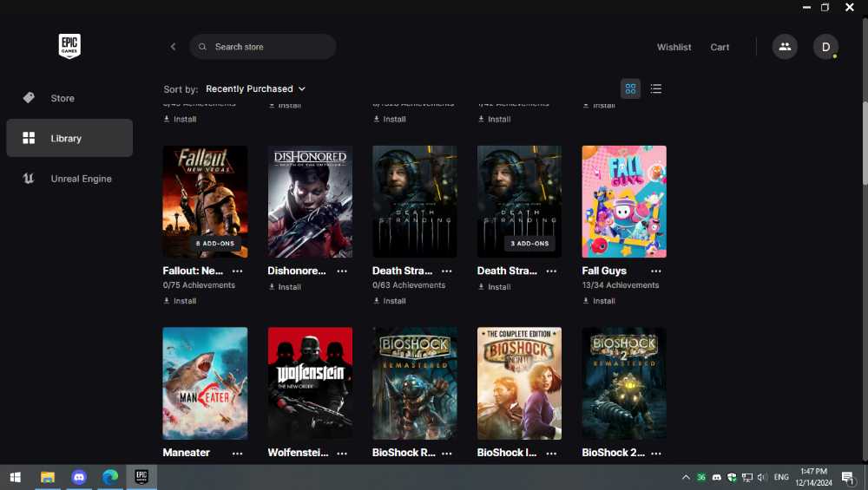Viewport: 868px width, 490px height.
Task: Switch to list view
Action: pos(655,89)
